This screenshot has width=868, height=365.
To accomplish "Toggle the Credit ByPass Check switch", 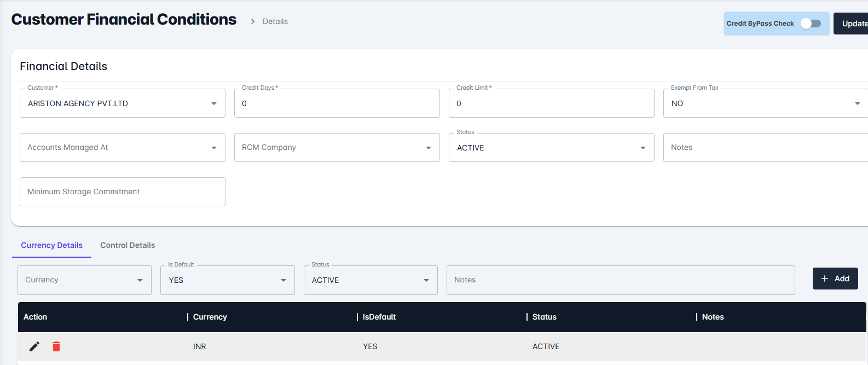I will (811, 24).
